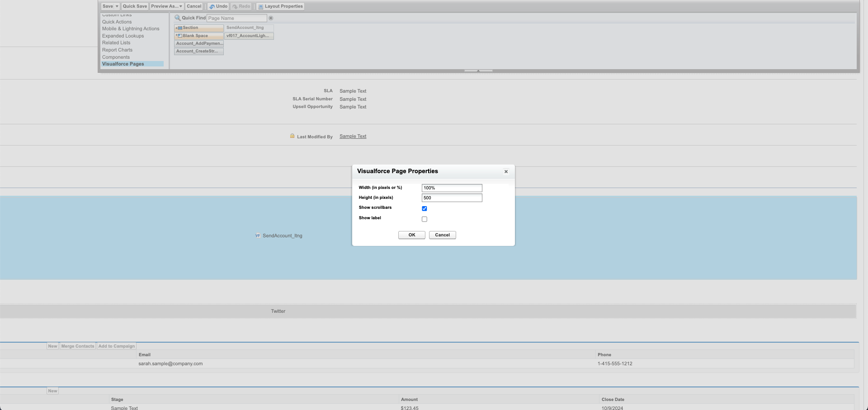Open the Preview As... dropdown
Viewport: 868px width, 410px height.
(x=167, y=6)
